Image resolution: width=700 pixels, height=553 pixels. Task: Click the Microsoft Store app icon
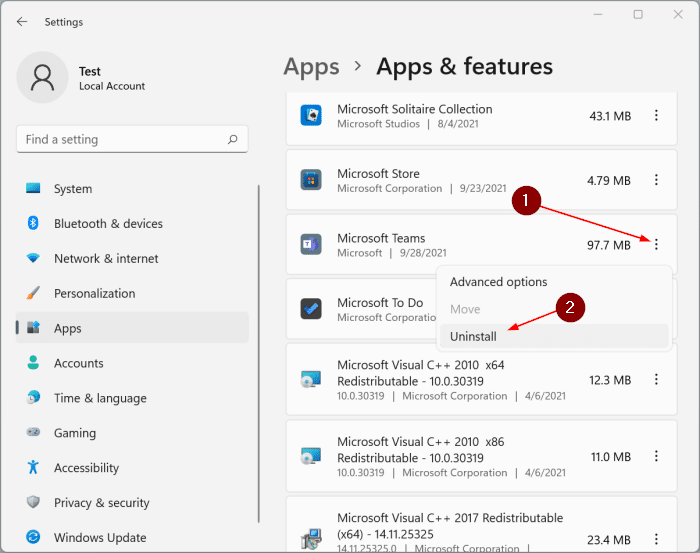click(311, 180)
